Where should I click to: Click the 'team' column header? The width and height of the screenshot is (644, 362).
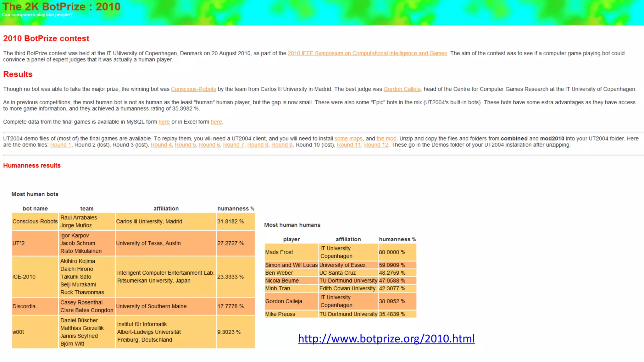click(87, 209)
